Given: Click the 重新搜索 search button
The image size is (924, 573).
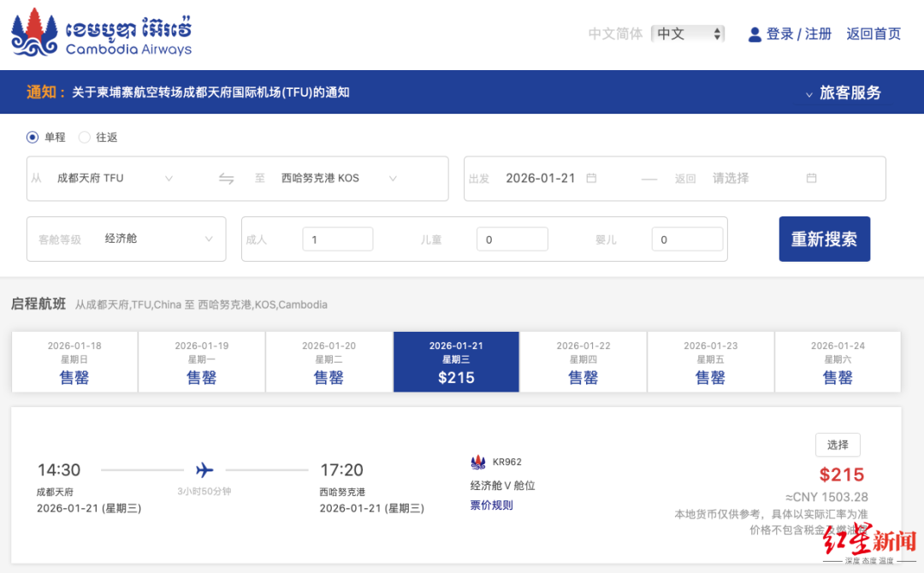Looking at the screenshot, I should (824, 239).
